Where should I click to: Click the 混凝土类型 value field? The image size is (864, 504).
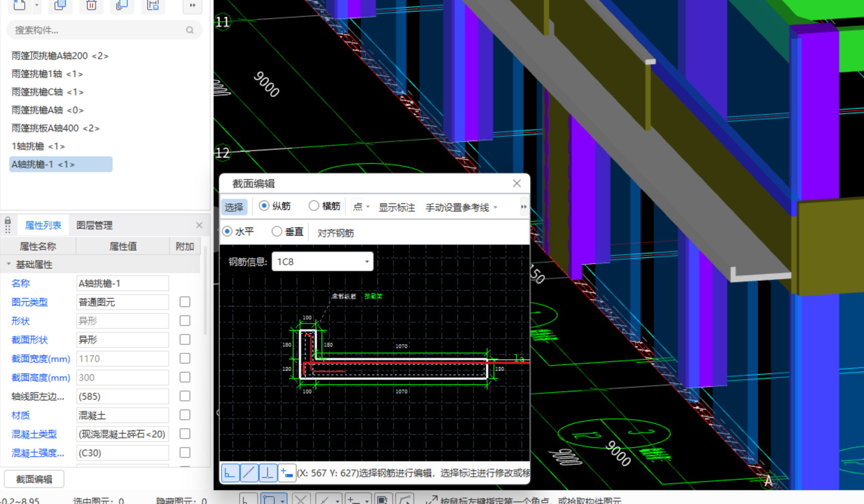(x=122, y=434)
